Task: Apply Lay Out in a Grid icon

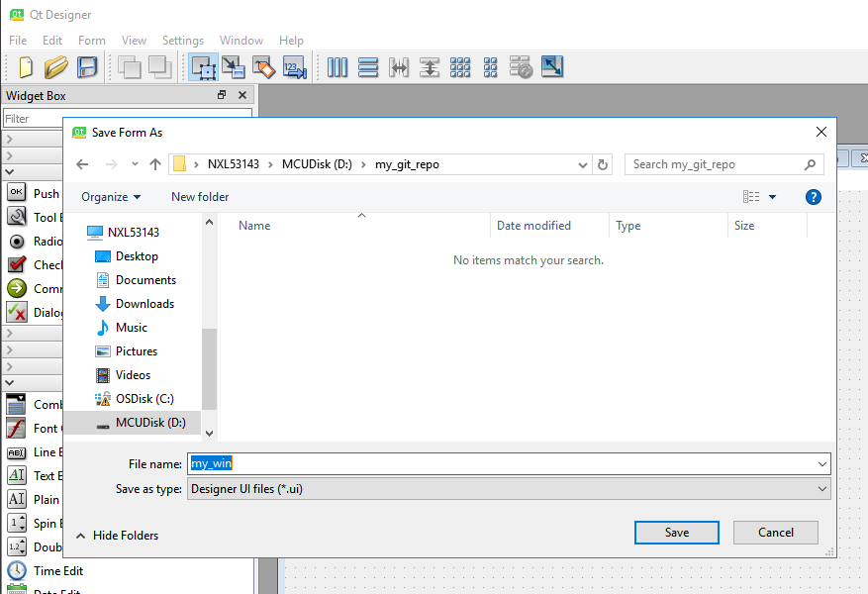Action: coord(460,67)
